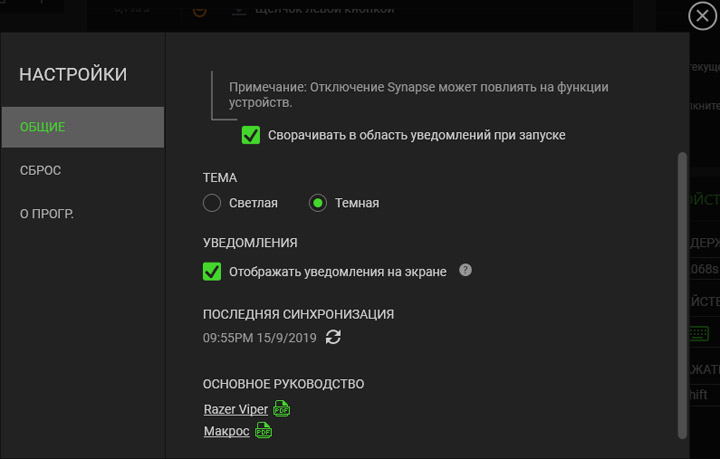Click PDF icon next to Макрос
This screenshot has height=459, width=720.
click(263, 431)
